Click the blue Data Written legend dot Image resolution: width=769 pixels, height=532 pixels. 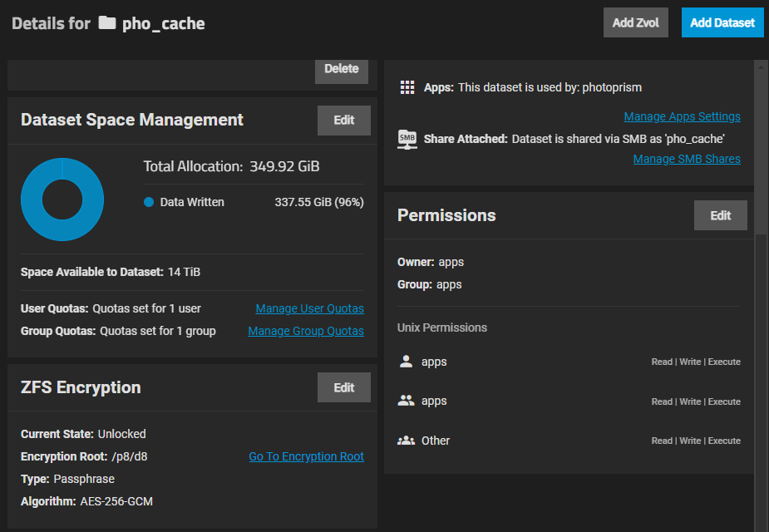tap(149, 202)
